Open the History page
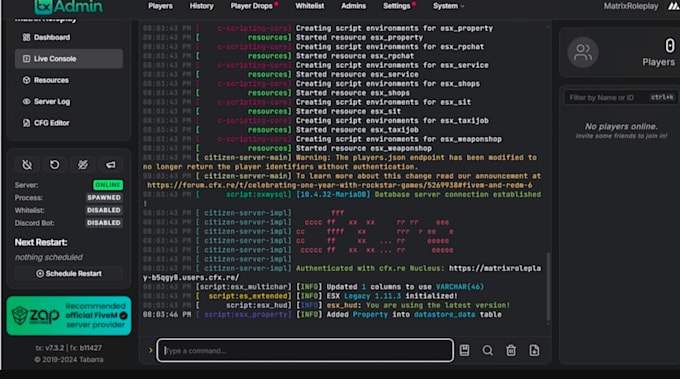Viewport: 680px width, 379px height. tap(201, 6)
